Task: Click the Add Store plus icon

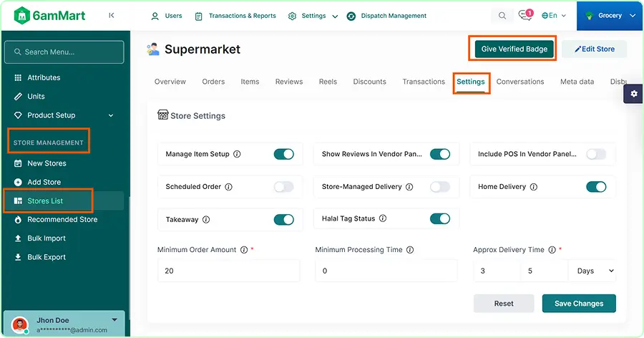Action: coord(18,182)
